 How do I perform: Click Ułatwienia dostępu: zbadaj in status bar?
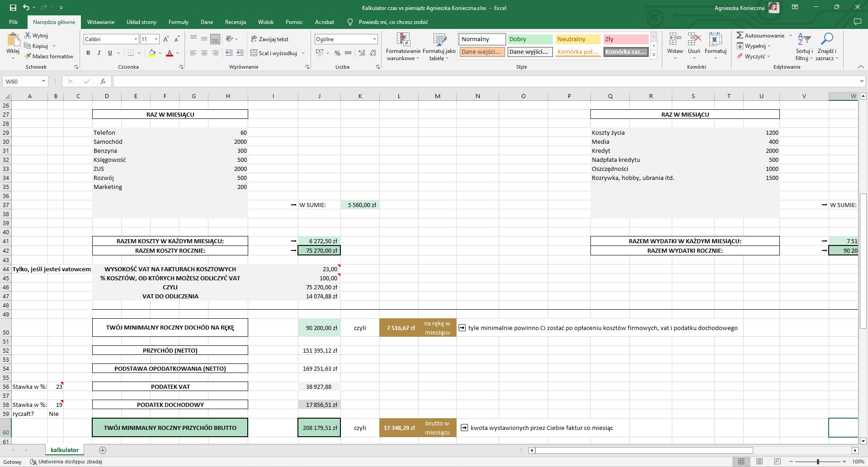(x=66, y=462)
